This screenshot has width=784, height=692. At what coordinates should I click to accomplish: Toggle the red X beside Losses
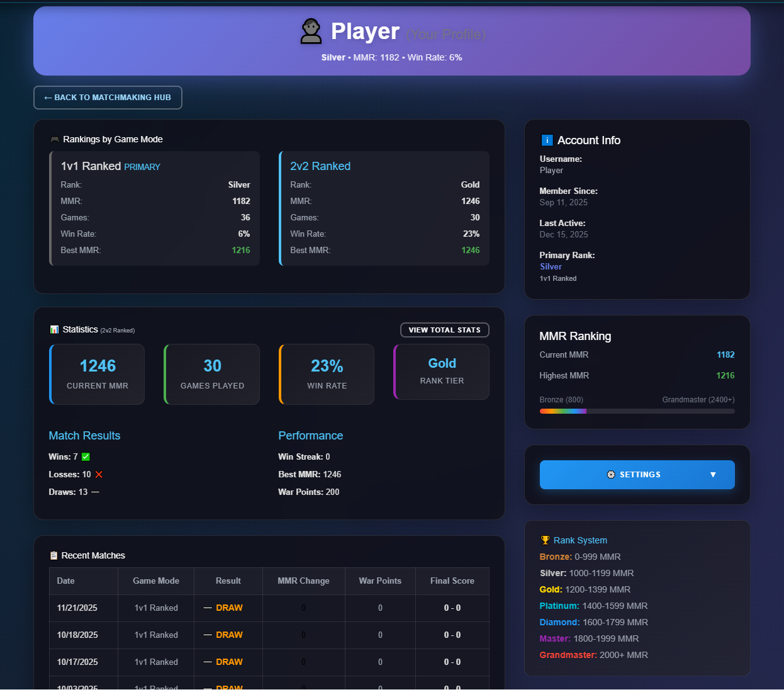tap(98, 474)
